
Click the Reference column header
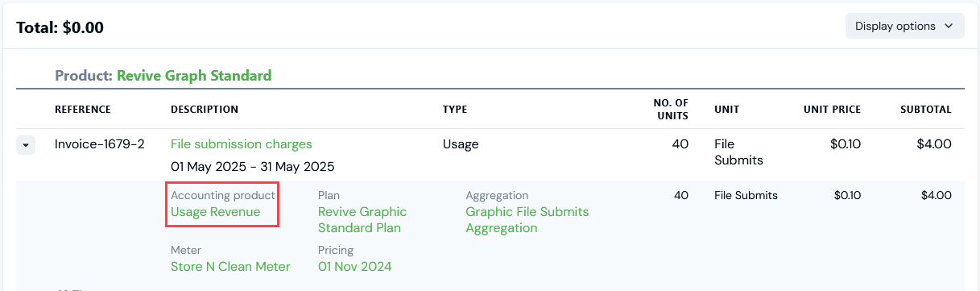[83, 110]
